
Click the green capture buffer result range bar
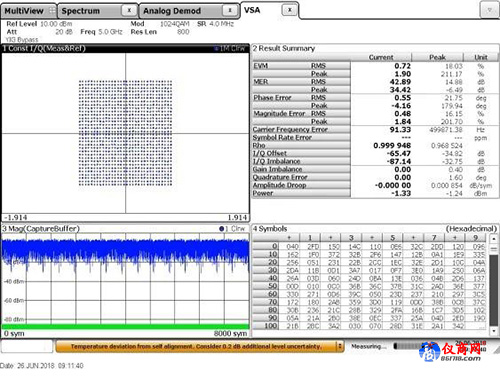coord(125,326)
